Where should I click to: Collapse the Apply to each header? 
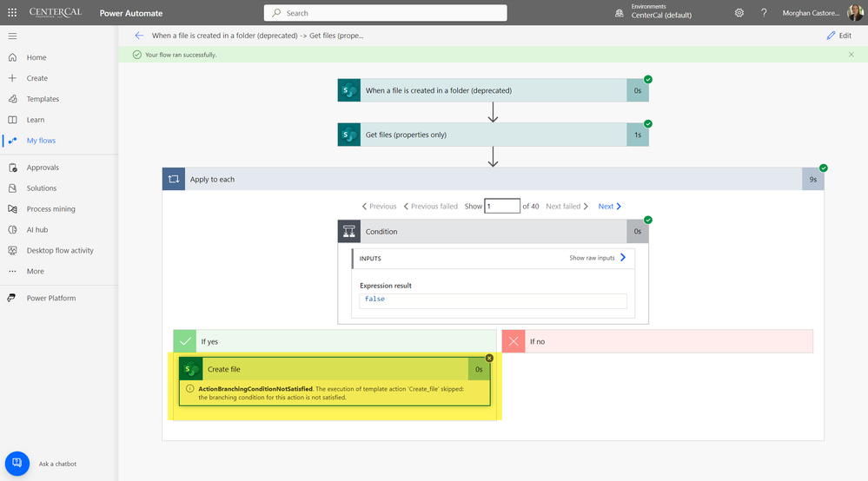(493, 179)
